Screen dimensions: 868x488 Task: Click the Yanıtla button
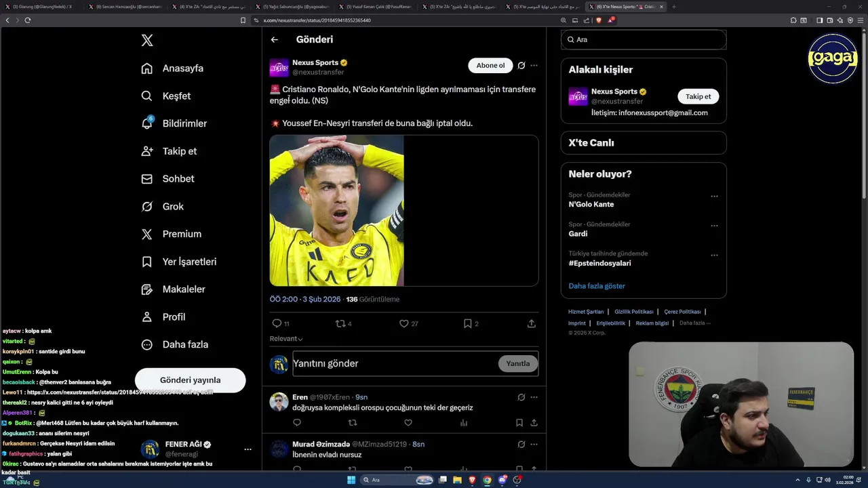tap(518, 364)
